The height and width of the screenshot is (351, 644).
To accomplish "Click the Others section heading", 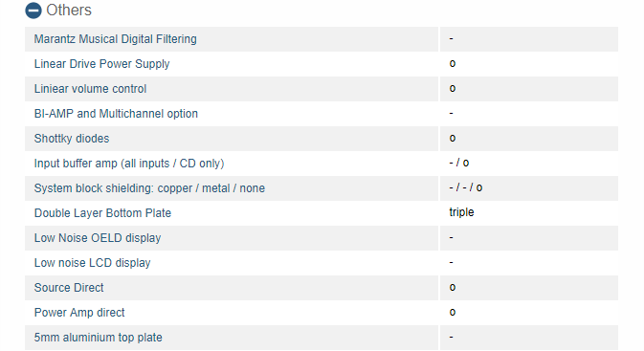I will pyautogui.click(x=69, y=11).
